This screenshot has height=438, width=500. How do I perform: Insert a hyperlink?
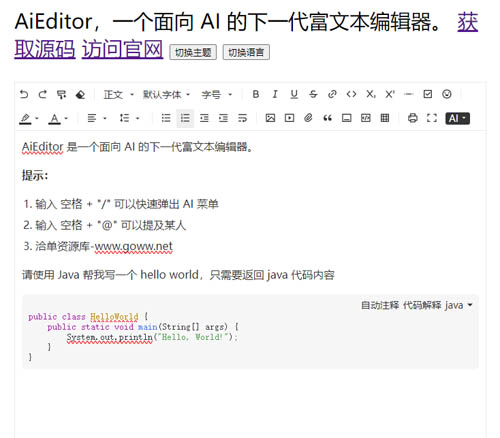click(x=332, y=94)
